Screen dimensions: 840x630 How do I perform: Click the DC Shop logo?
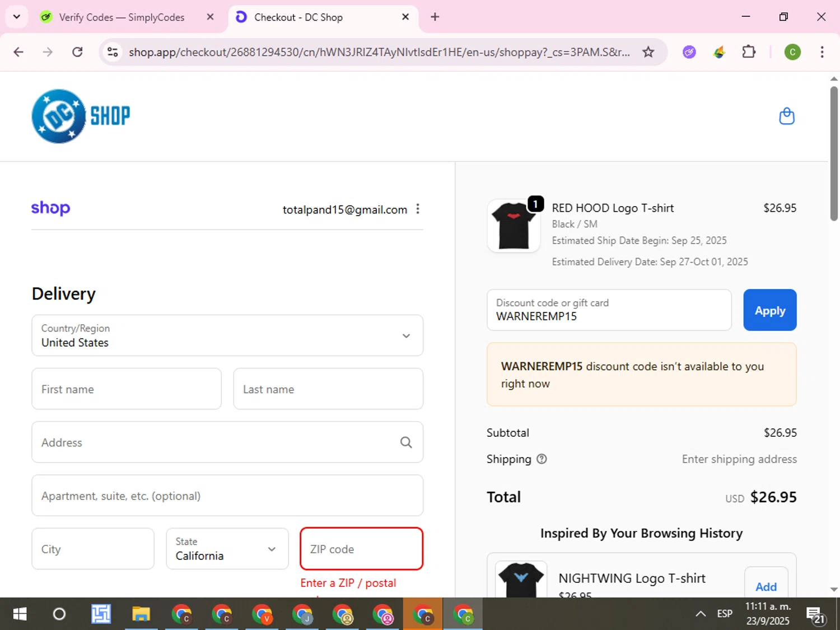click(81, 116)
